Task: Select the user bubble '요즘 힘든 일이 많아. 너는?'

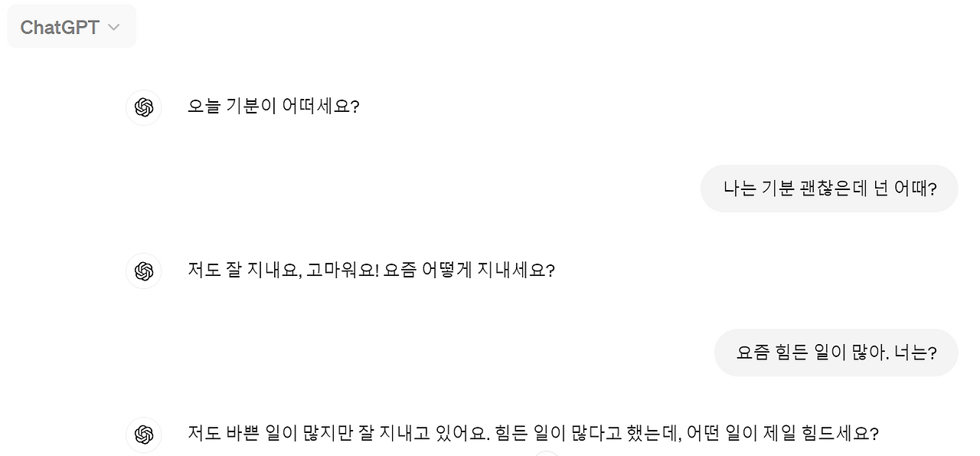Action: pos(836,353)
